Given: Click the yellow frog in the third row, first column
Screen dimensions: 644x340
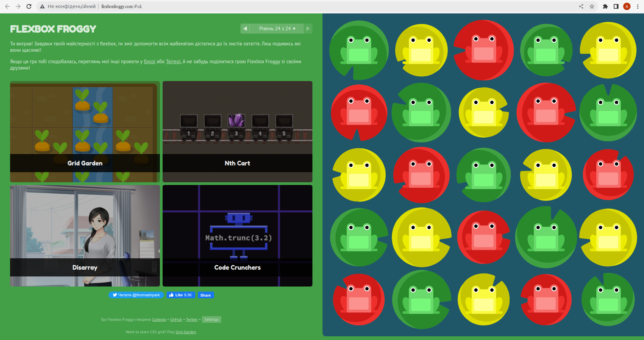Looking at the screenshot, I should (359, 175).
